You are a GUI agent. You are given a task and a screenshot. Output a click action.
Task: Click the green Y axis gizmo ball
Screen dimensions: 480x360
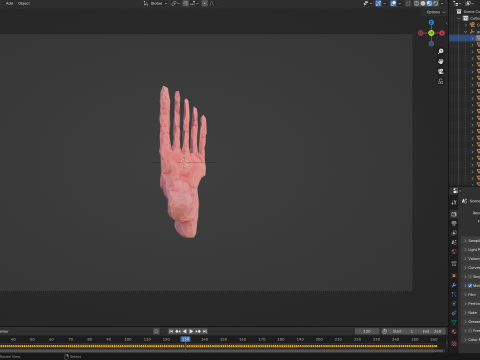[431, 33]
